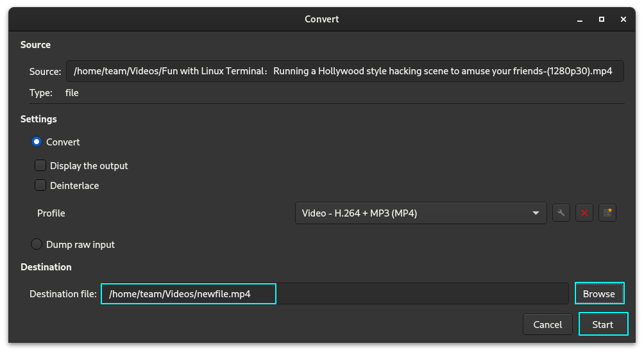Cancel the conversion dialog
Viewport: 644px width, 353px height.
[x=547, y=325]
